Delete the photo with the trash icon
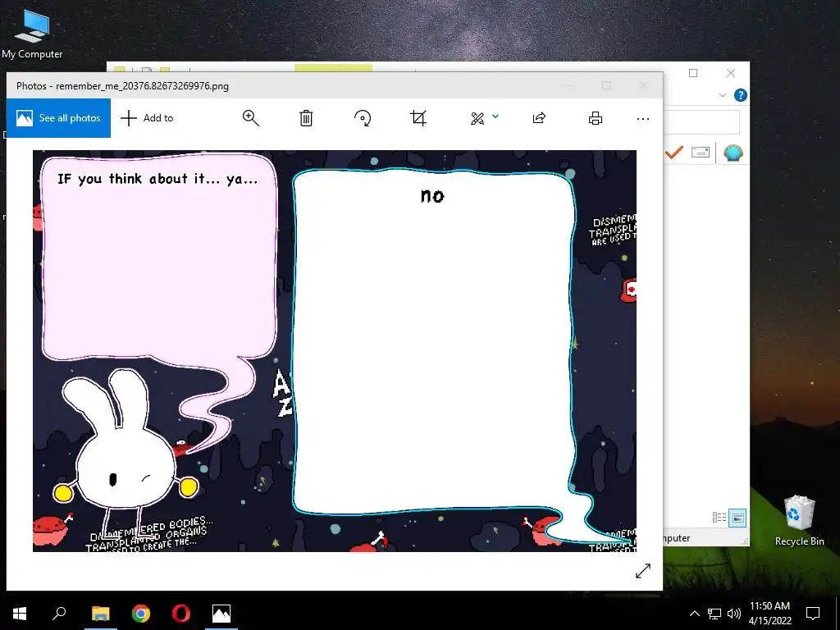Viewport: 840px width, 630px height. [x=306, y=118]
